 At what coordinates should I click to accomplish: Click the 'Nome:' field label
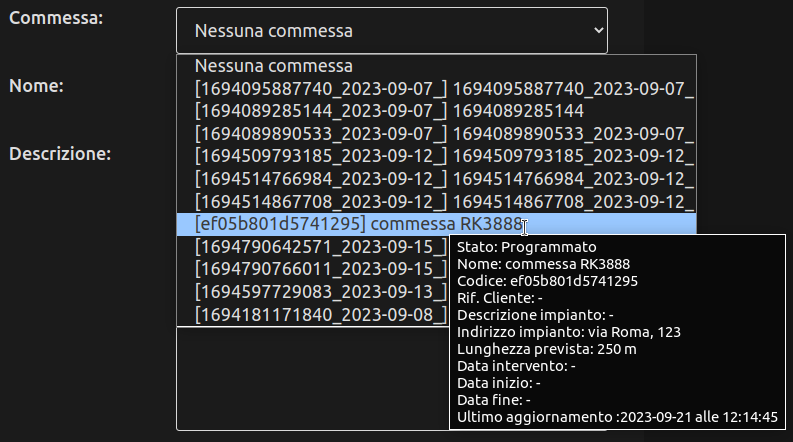(x=37, y=86)
